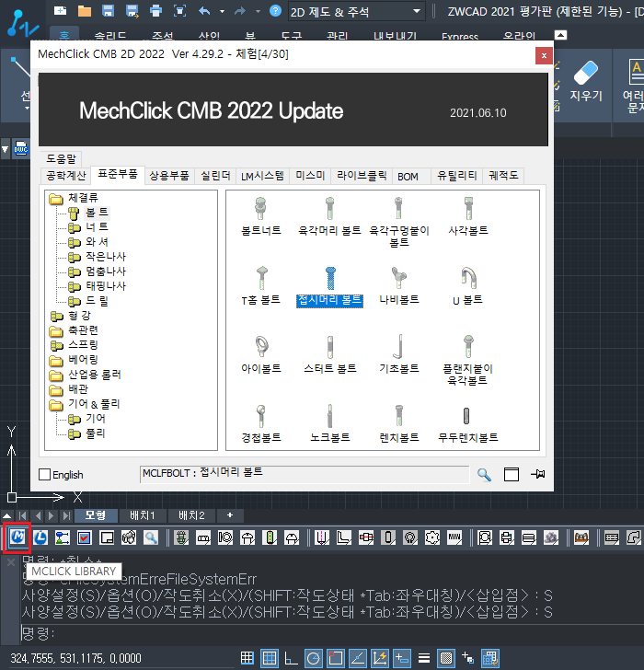
Task: Select 와 셔 in the tree
Action: point(97,242)
